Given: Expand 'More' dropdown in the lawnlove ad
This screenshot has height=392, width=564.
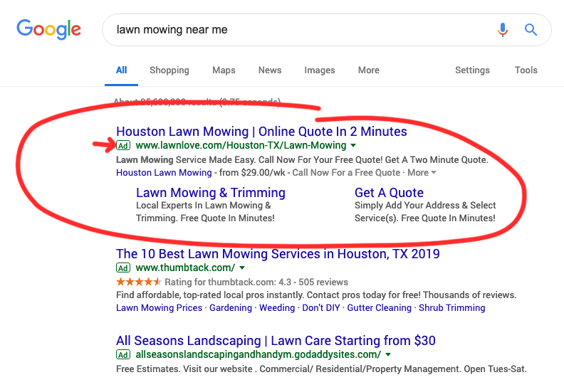Looking at the screenshot, I should [x=422, y=173].
